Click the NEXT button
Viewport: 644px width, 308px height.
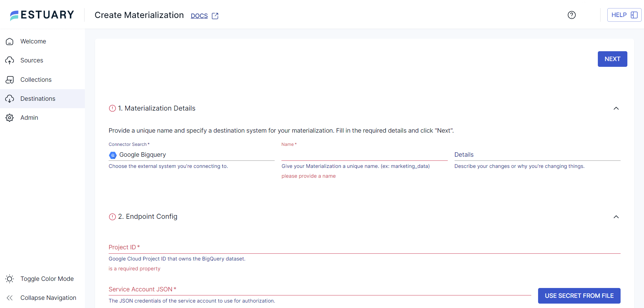tap(612, 59)
